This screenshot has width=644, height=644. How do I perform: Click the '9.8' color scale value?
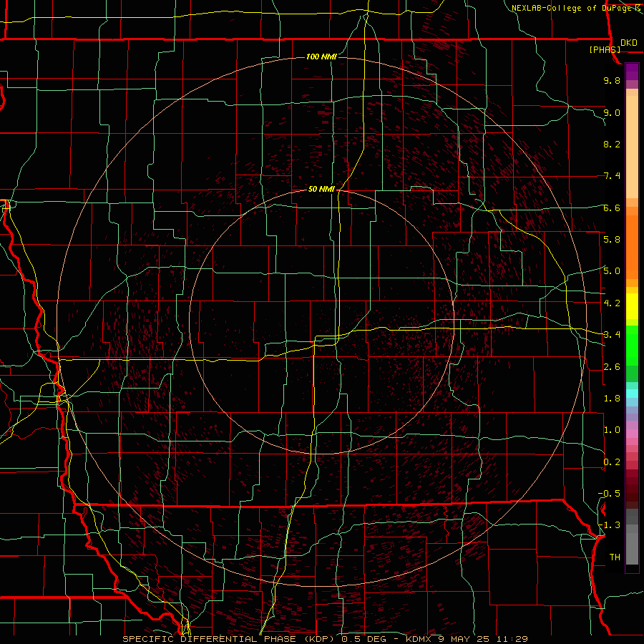(x=612, y=80)
